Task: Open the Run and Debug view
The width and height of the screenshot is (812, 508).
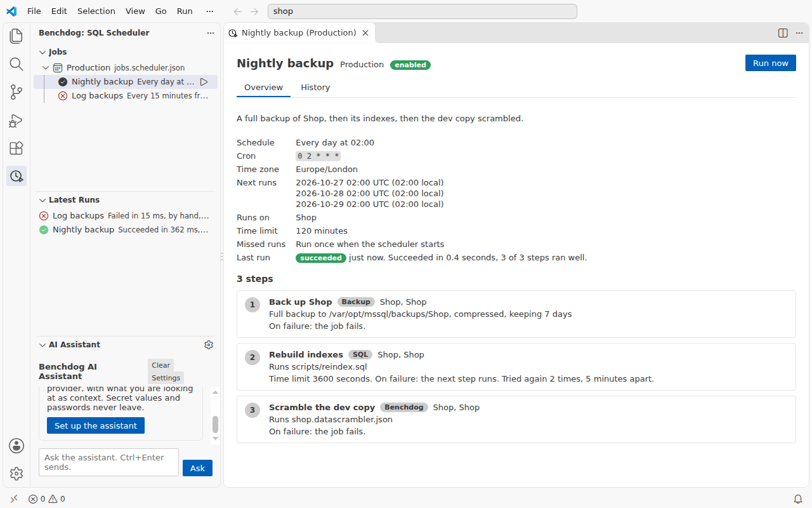Action: tap(16, 120)
